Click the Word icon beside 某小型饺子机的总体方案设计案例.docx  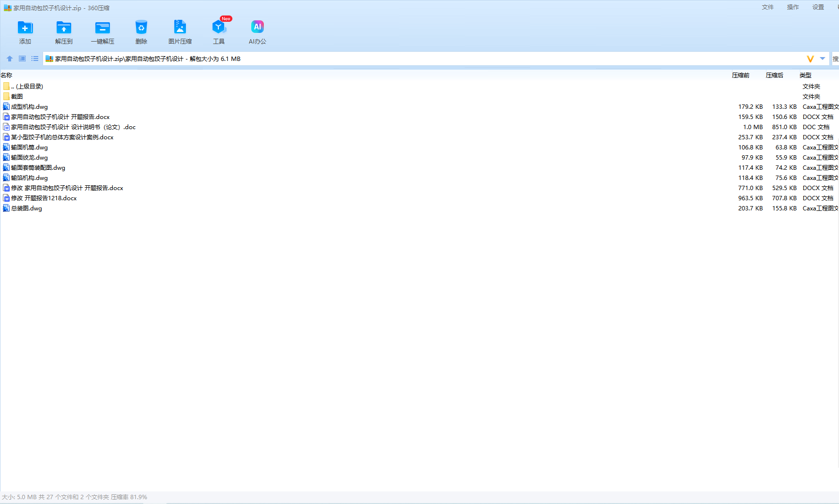click(6, 137)
